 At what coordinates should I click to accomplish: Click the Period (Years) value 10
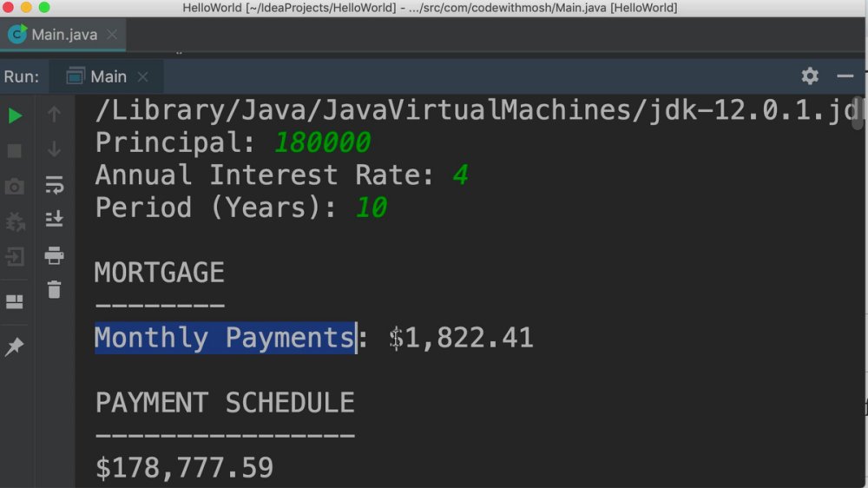click(371, 208)
